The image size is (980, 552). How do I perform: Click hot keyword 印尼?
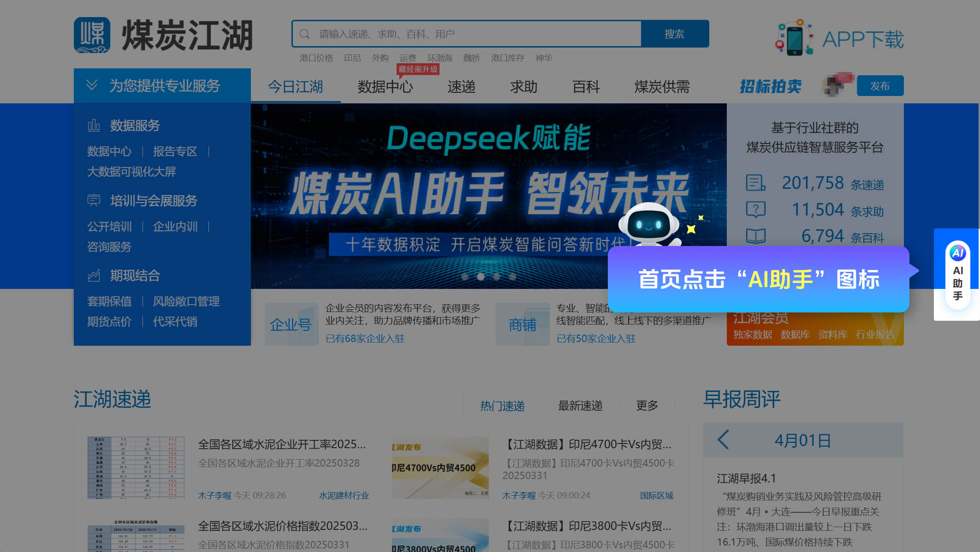[x=352, y=58]
